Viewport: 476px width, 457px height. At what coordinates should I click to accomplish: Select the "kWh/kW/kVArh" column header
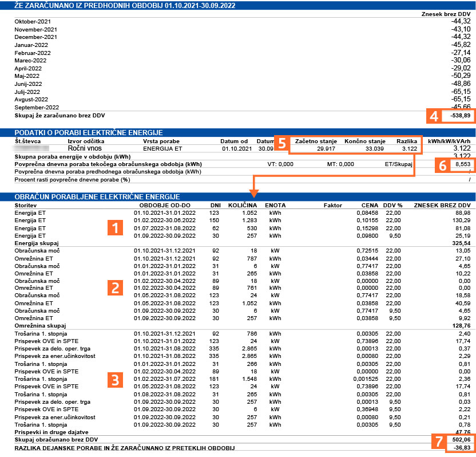tap(449, 141)
